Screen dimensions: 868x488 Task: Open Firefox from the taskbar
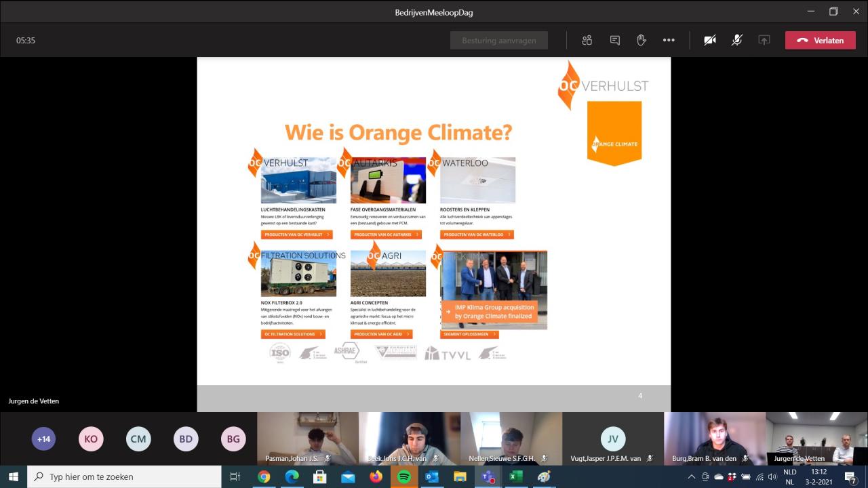(x=376, y=476)
